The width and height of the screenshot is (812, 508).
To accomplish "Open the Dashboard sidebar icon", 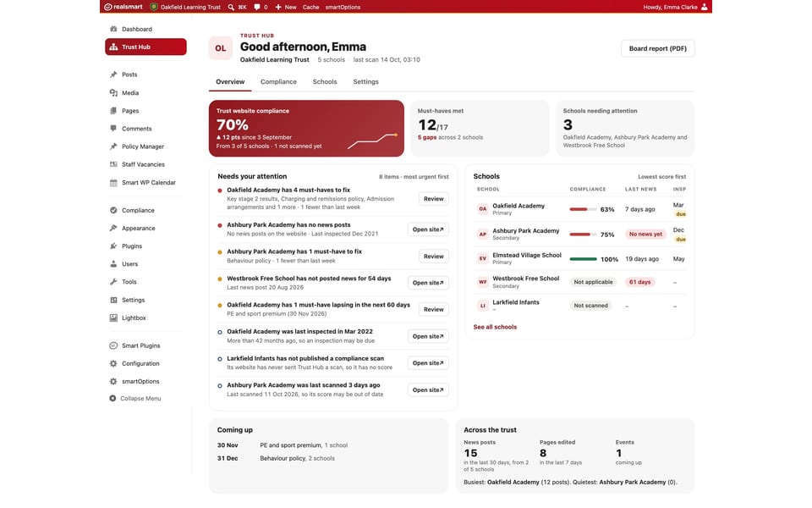I will tap(113, 29).
